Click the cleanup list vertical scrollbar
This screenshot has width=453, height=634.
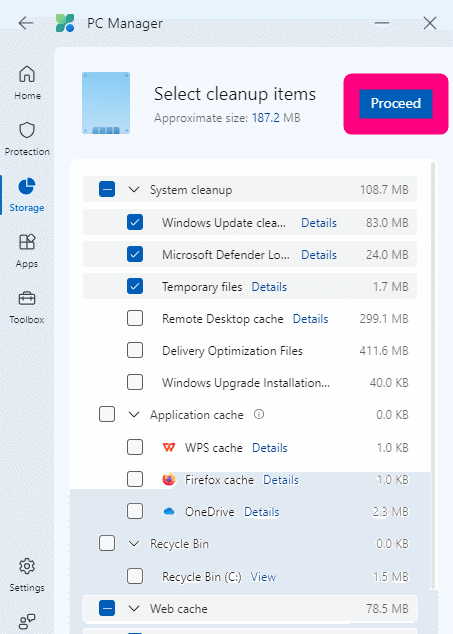tap(433, 375)
